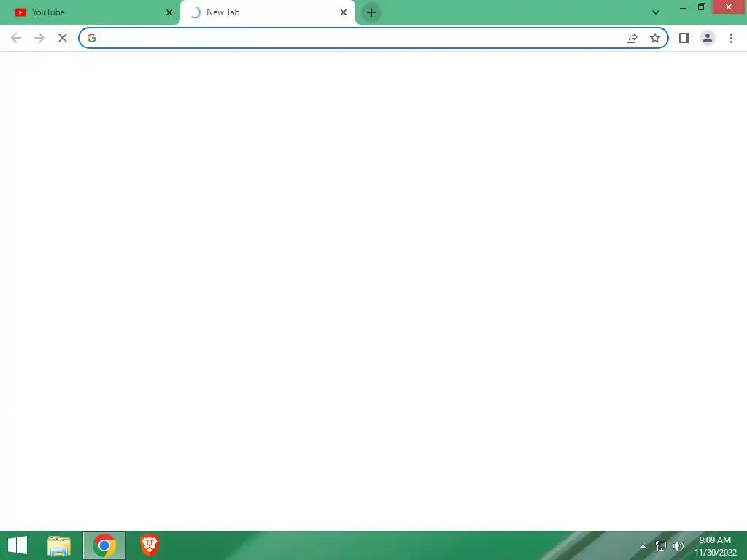
Task: Open Chrome's three-dot menu
Action: [731, 38]
